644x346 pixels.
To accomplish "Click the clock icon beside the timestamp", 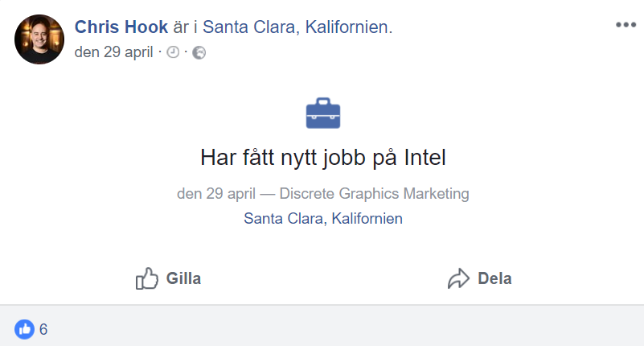I will tap(173, 53).
